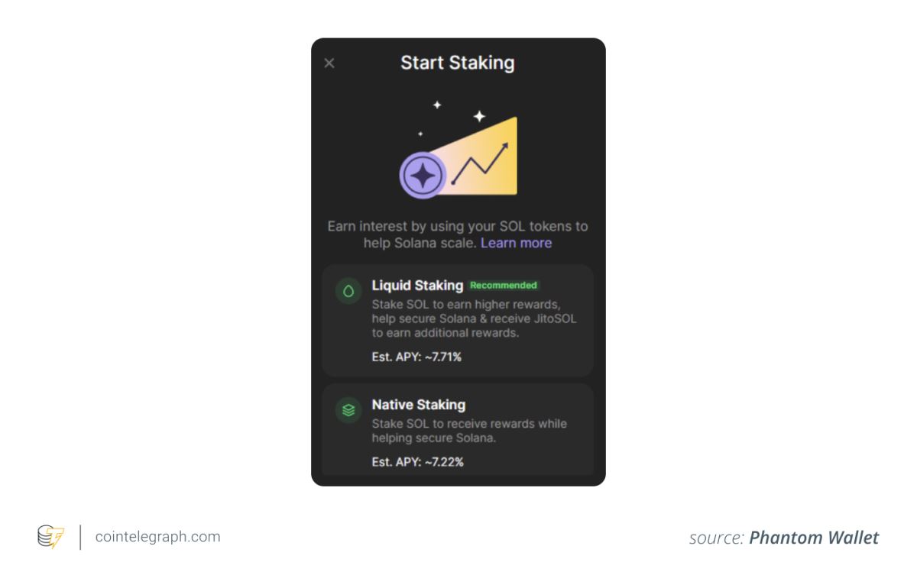This screenshot has height=588, width=917.
Task: Click the droplet icon beside Liquid Staking
Action: 348,292
